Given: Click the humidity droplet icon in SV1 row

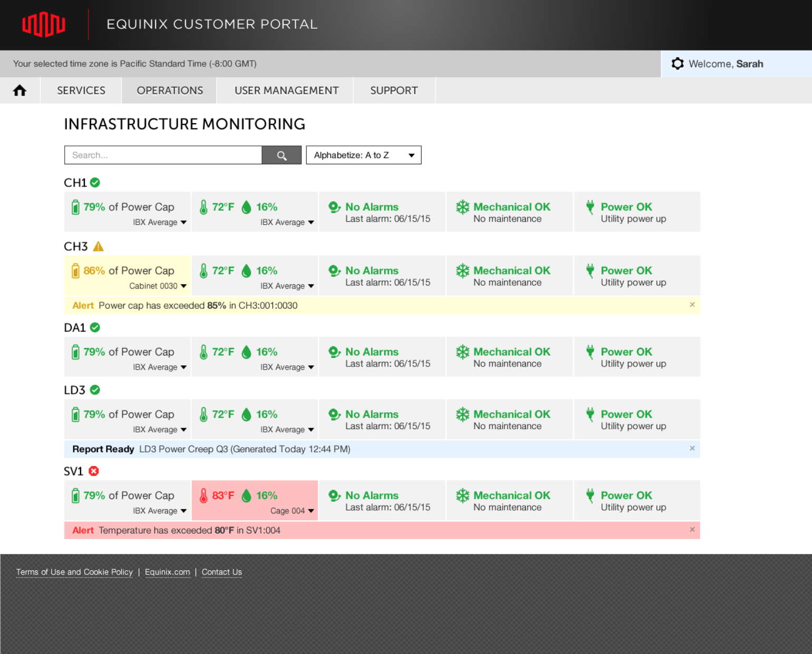Looking at the screenshot, I should tap(246, 496).
